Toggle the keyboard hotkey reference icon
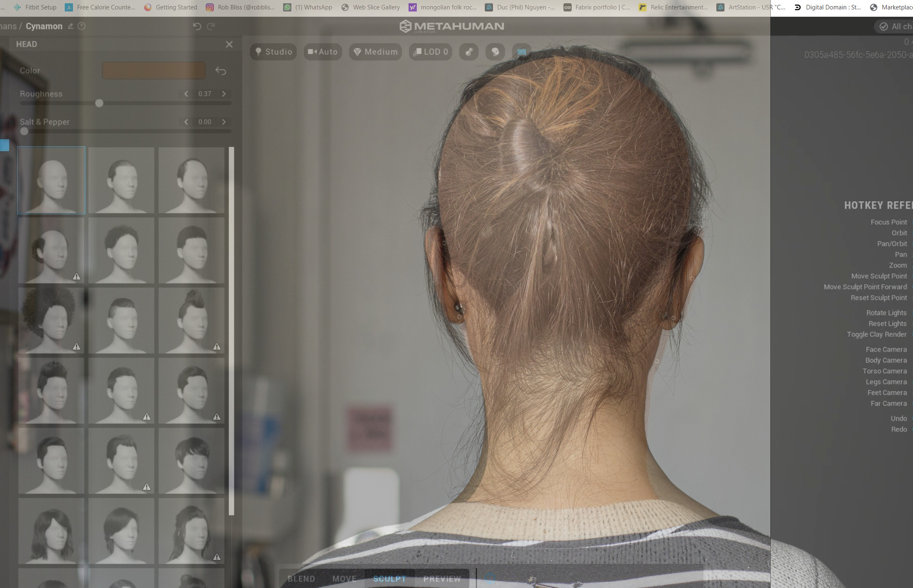The width and height of the screenshot is (913, 588). (x=522, y=52)
